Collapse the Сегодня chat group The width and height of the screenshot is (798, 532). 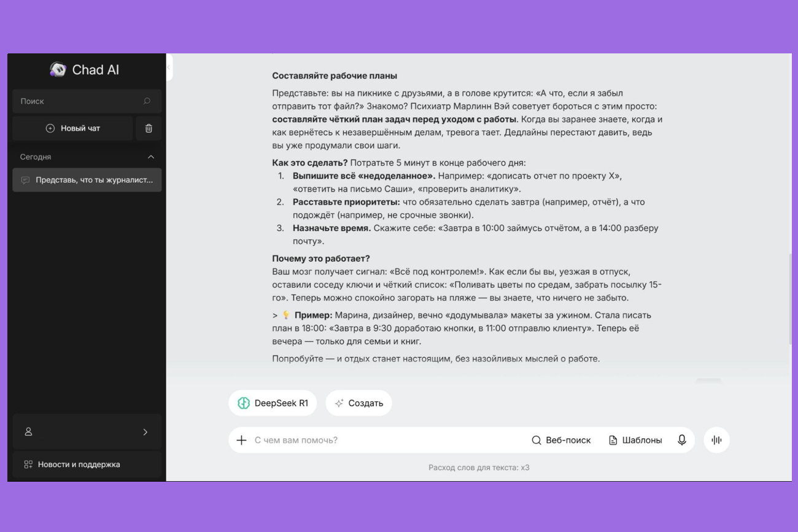click(150, 156)
